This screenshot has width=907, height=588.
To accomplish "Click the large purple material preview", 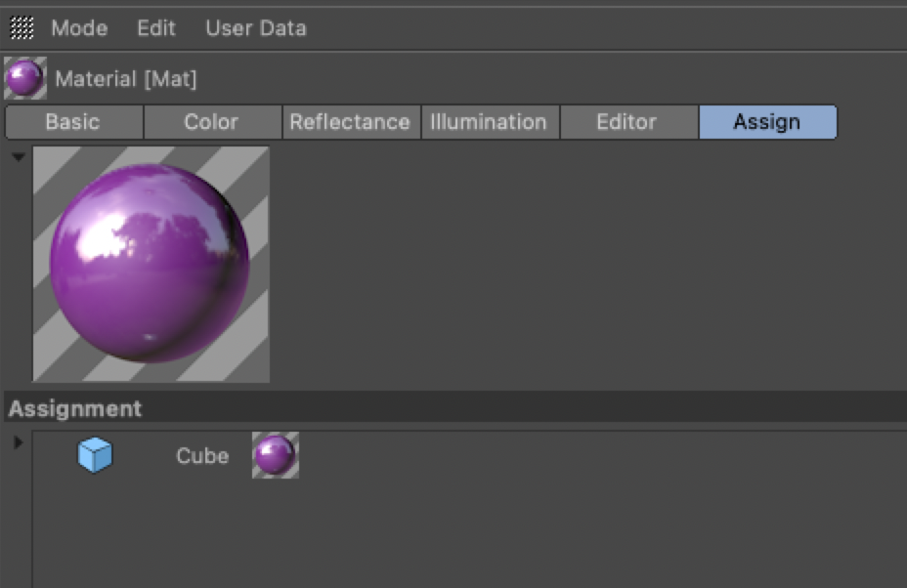I will pos(151,264).
